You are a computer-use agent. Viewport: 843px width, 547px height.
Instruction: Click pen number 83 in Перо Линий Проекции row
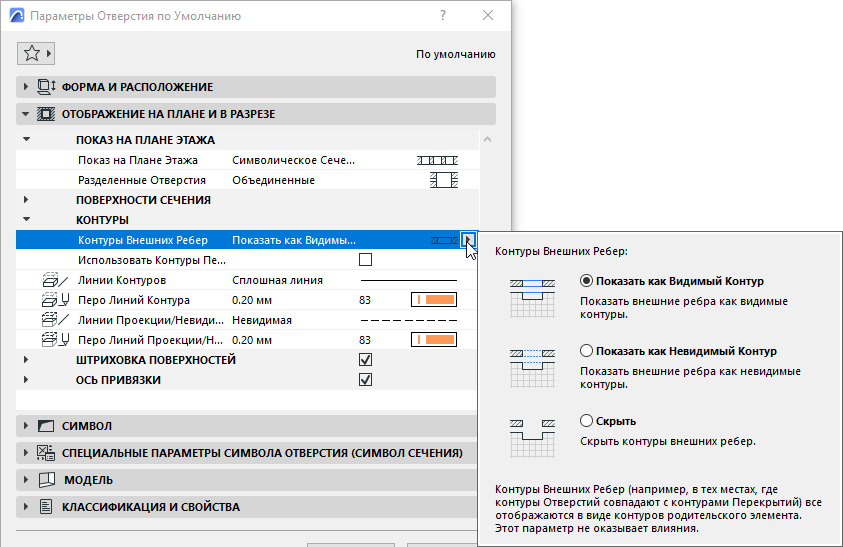[x=365, y=340]
